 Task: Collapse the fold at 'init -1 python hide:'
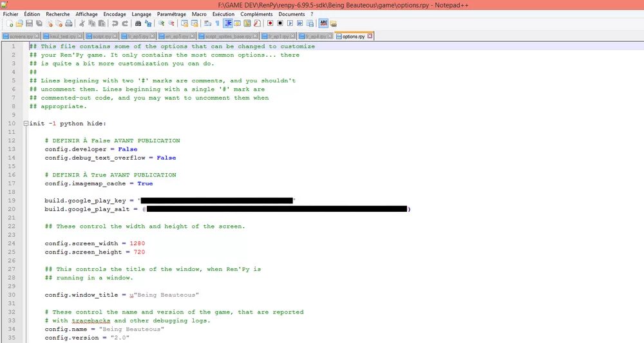pos(26,123)
